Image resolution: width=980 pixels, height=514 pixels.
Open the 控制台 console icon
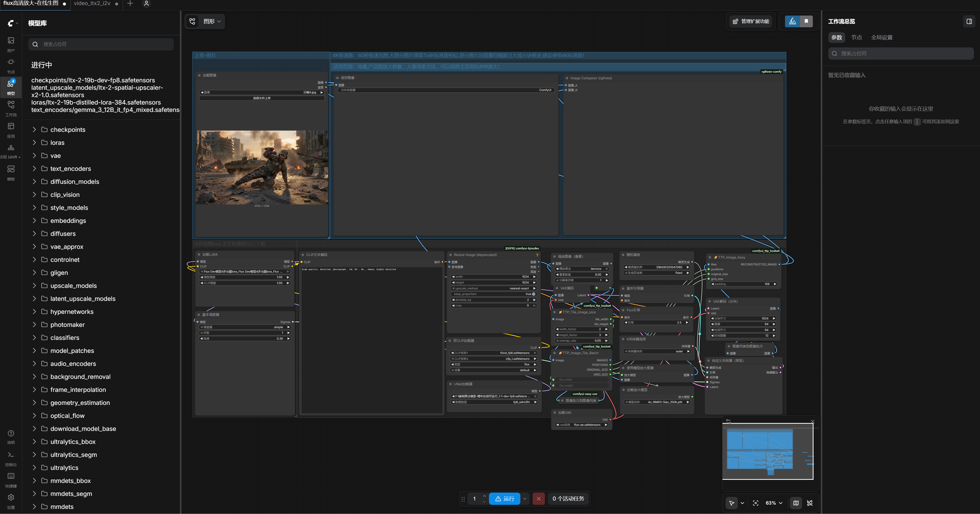[11, 458]
